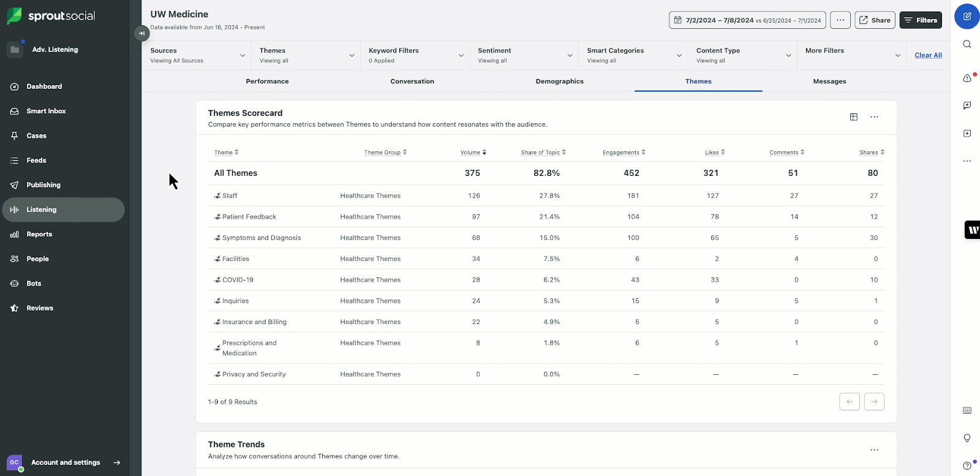The height and width of the screenshot is (476, 980).
Task: Click the add-plus square icon in the right rail
Action: tap(967, 133)
